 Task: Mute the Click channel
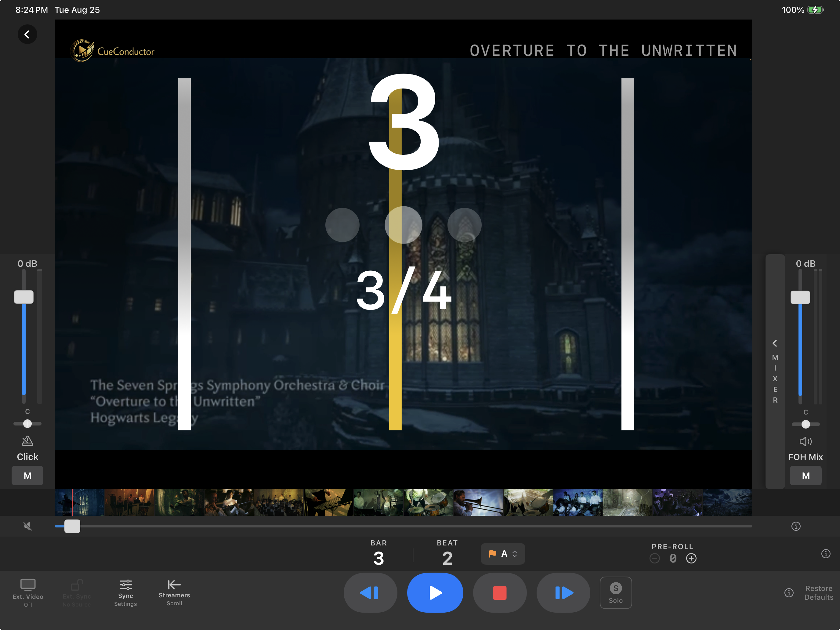[27, 476]
